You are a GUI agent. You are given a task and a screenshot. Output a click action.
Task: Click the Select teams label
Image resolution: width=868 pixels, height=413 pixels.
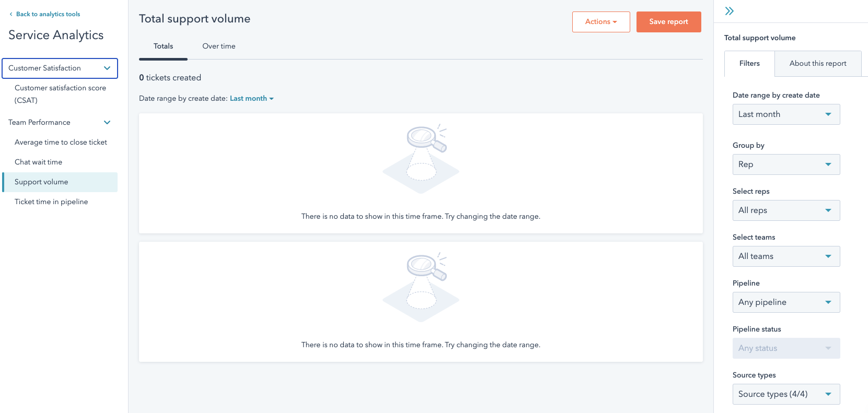(754, 237)
